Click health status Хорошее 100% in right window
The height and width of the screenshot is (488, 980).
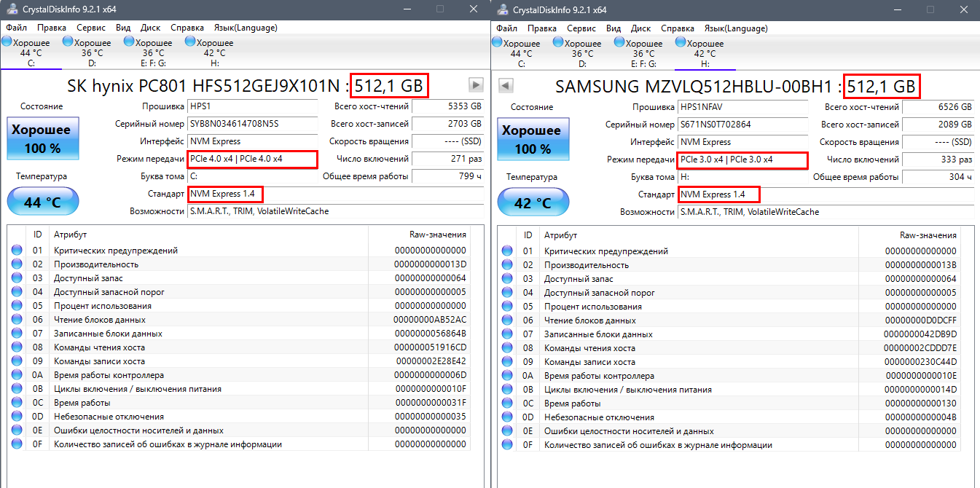pos(533,139)
